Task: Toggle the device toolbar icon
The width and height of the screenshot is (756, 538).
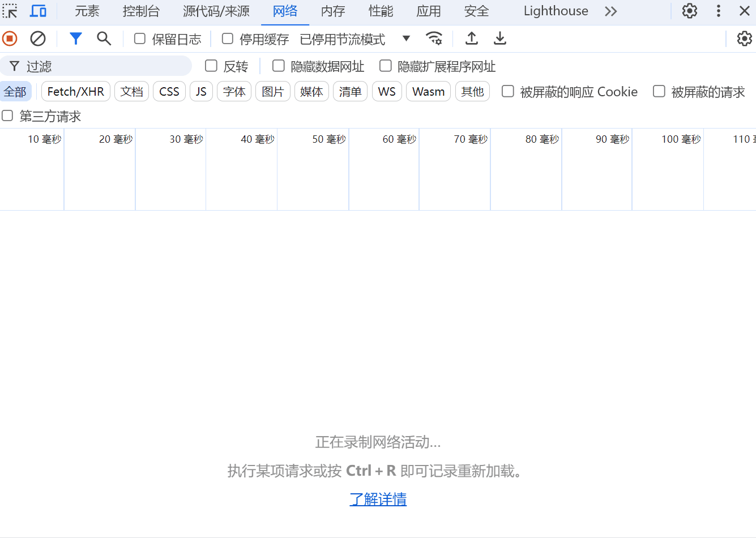Action: (x=38, y=11)
